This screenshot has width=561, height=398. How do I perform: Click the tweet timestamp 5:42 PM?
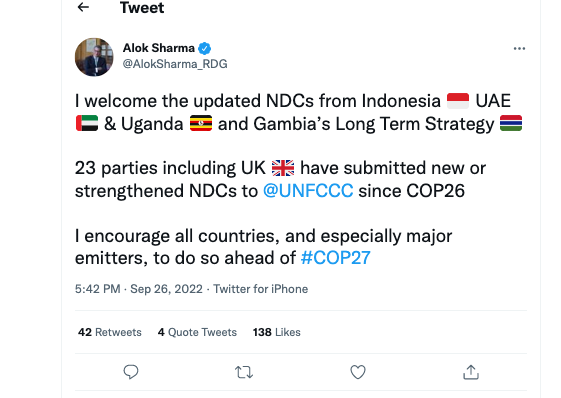point(97,289)
